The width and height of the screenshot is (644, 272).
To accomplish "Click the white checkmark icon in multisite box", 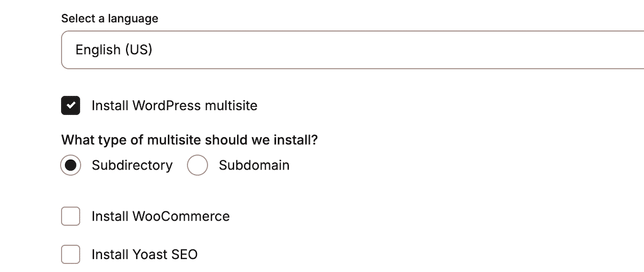I will tap(70, 106).
